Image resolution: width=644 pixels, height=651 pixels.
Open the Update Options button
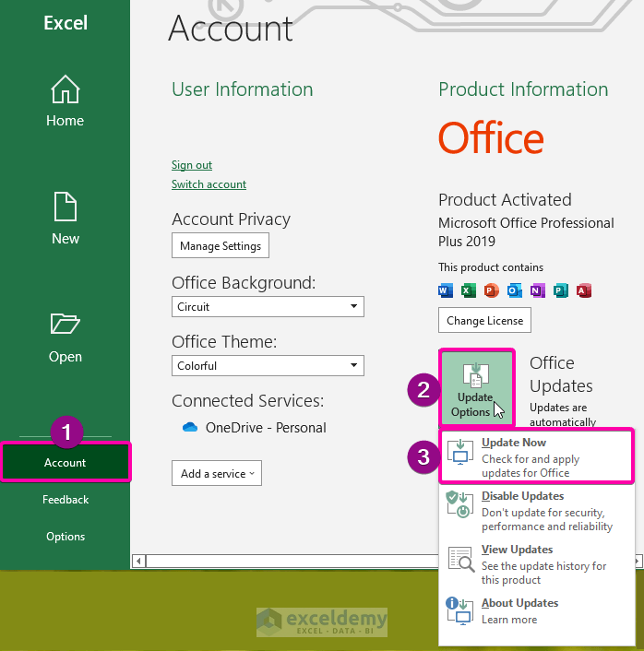477,388
